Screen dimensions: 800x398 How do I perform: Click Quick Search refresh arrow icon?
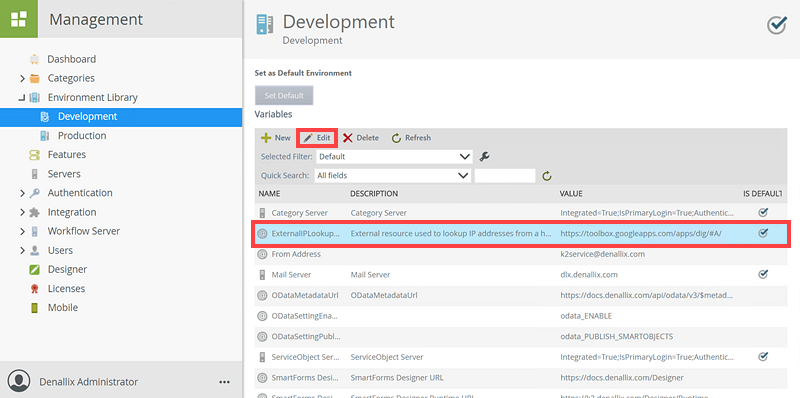(x=547, y=176)
